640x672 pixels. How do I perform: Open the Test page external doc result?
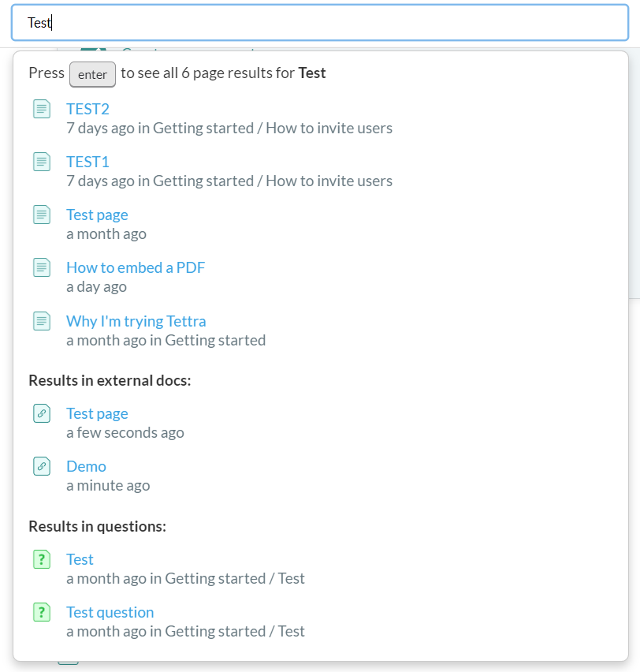pos(97,413)
